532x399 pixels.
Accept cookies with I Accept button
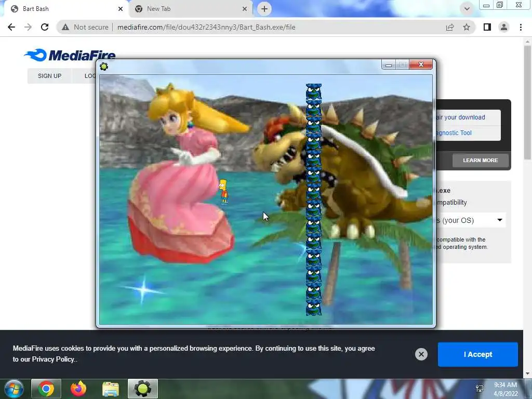pyautogui.click(x=478, y=354)
